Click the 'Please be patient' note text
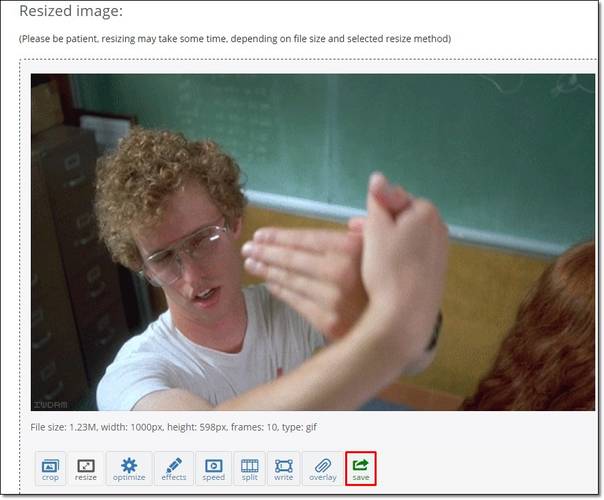This screenshot has height=500, width=604. (235, 39)
